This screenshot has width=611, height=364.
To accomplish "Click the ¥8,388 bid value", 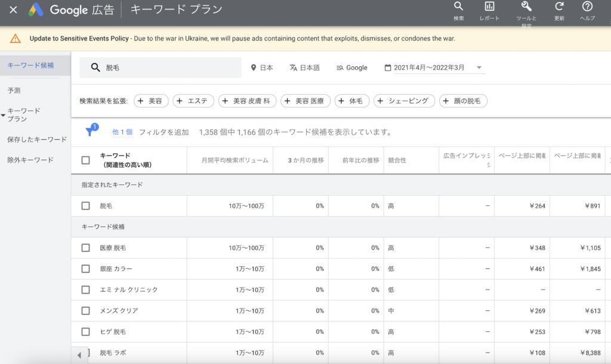I will [x=590, y=353].
